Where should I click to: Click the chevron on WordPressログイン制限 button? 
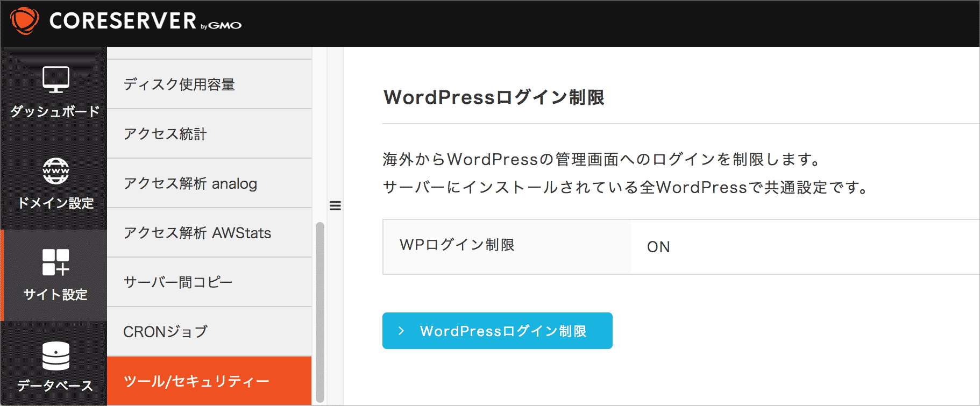(x=401, y=331)
